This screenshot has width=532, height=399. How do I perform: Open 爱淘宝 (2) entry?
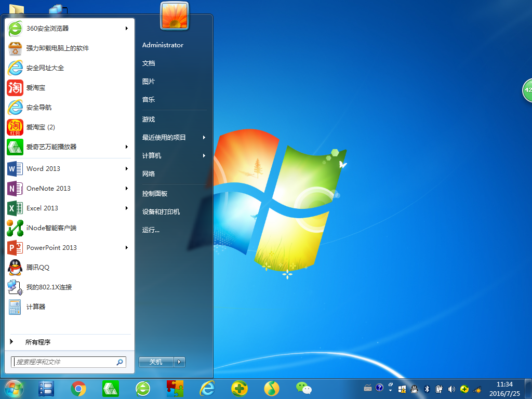click(69, 127)
